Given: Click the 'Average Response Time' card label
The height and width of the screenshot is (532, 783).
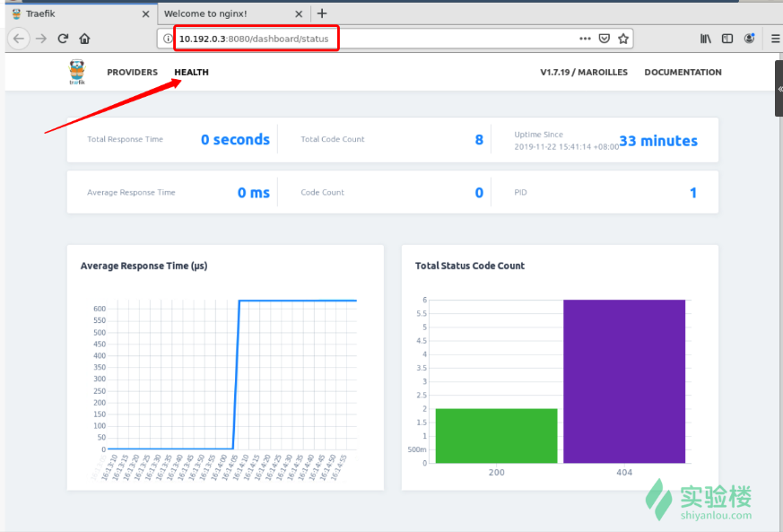Looking at the screenshot, I should 131,192.
